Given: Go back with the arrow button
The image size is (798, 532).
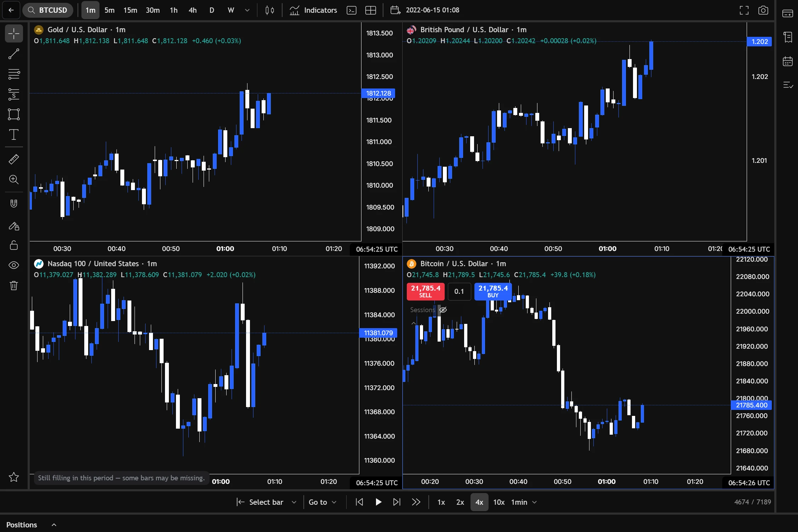Looking at the screenshot, I should 11,10.
